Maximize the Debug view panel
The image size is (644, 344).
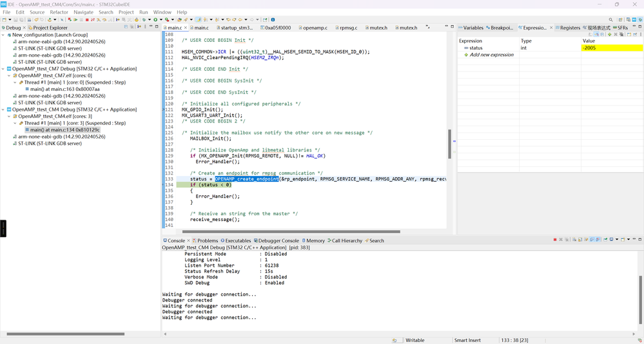point(157,27)
